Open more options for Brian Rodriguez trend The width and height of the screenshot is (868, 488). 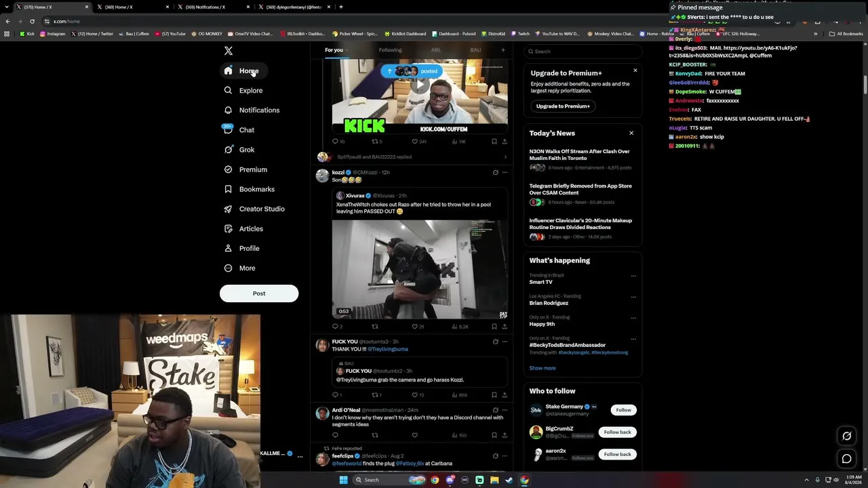633,297
